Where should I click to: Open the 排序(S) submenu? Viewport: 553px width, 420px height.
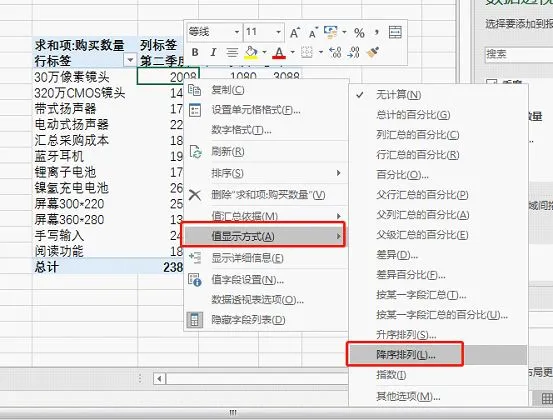pyautogui.click(x=266, y=173)
